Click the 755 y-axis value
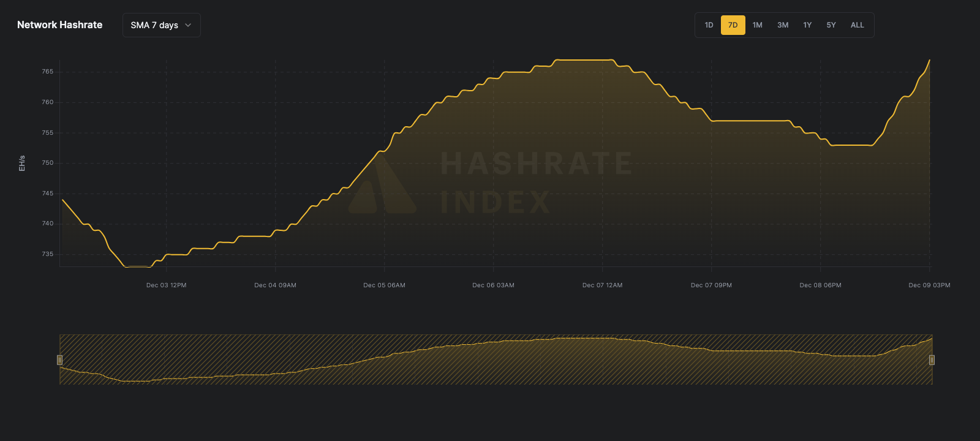The height and width of the screenshot is (441, 980). (x=48, y=133)
